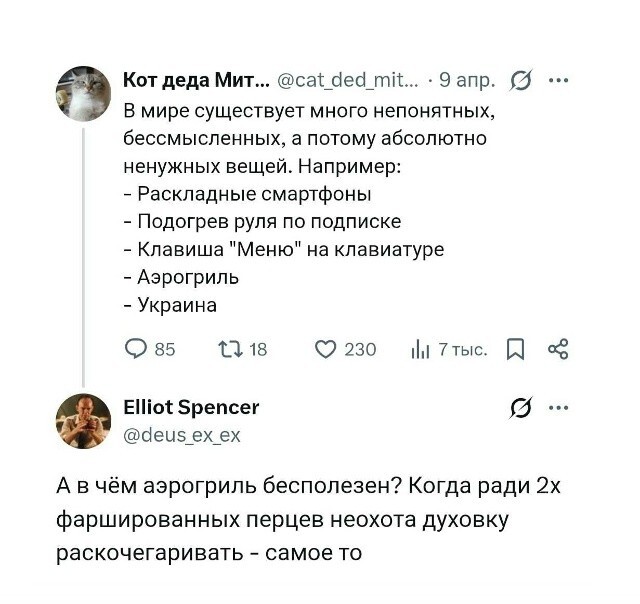
Task: Select reply text about аэрогриль
Action: pos(300,520)
